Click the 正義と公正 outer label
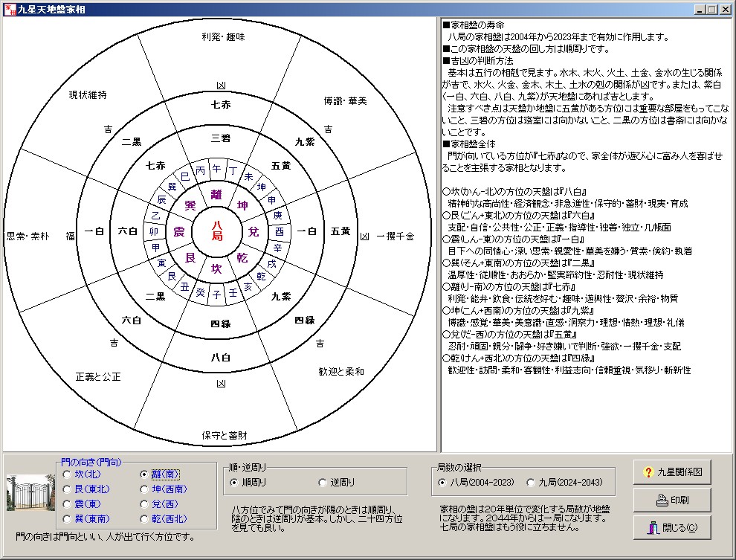This screenshot has width=736, height=560. pos(98,377)
